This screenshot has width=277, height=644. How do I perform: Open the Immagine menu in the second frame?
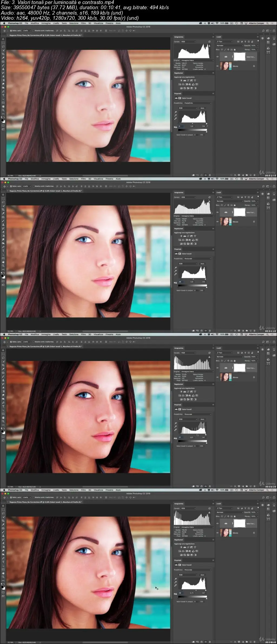tap(46, 179)
